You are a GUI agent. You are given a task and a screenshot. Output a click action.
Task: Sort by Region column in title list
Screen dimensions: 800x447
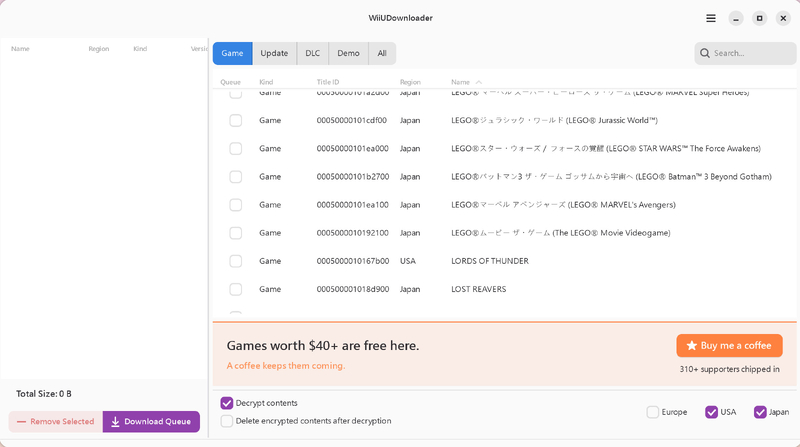410,82
